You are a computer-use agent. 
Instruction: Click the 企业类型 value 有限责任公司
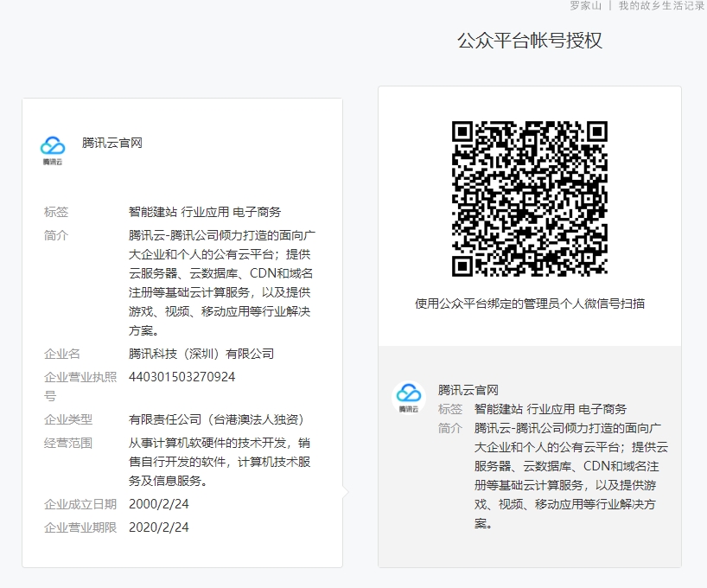point(216,419)
